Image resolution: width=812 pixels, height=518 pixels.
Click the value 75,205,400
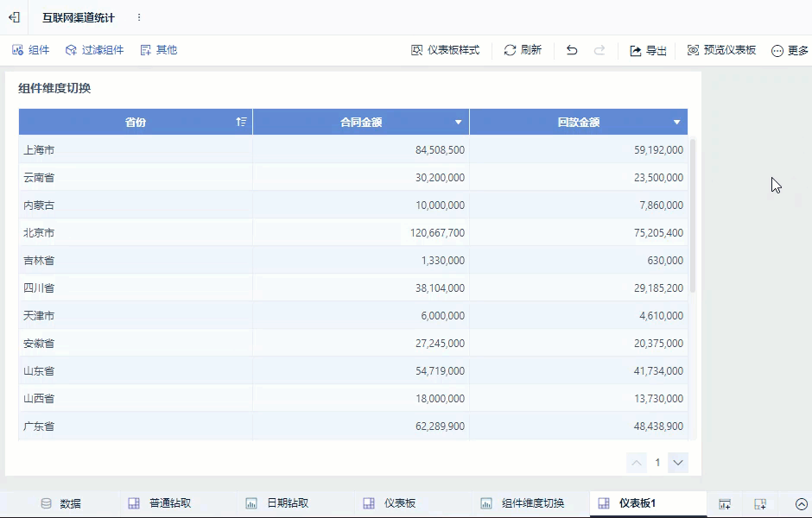coord(658,233)
